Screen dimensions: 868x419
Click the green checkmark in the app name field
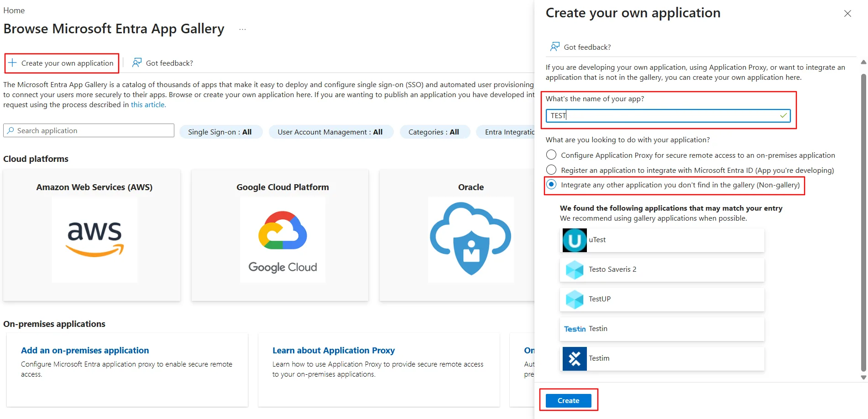point(784,116)
